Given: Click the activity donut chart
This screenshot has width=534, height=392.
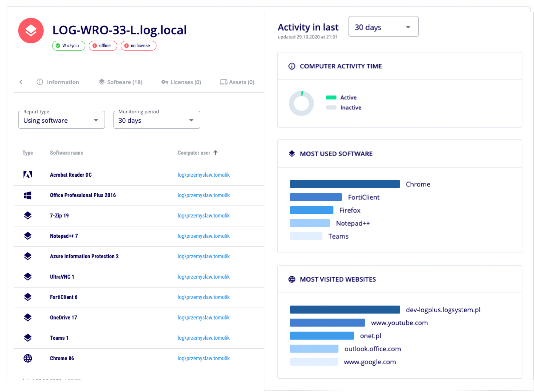Looking at the screenshot, I should point(301,103).
